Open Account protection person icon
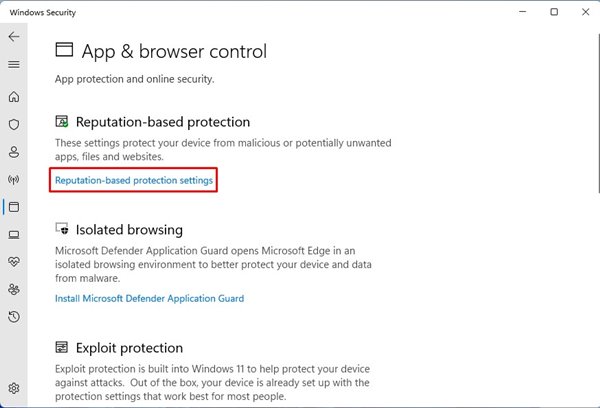The height and width of the screenshot is (408, 600). (x=14, y=153)
